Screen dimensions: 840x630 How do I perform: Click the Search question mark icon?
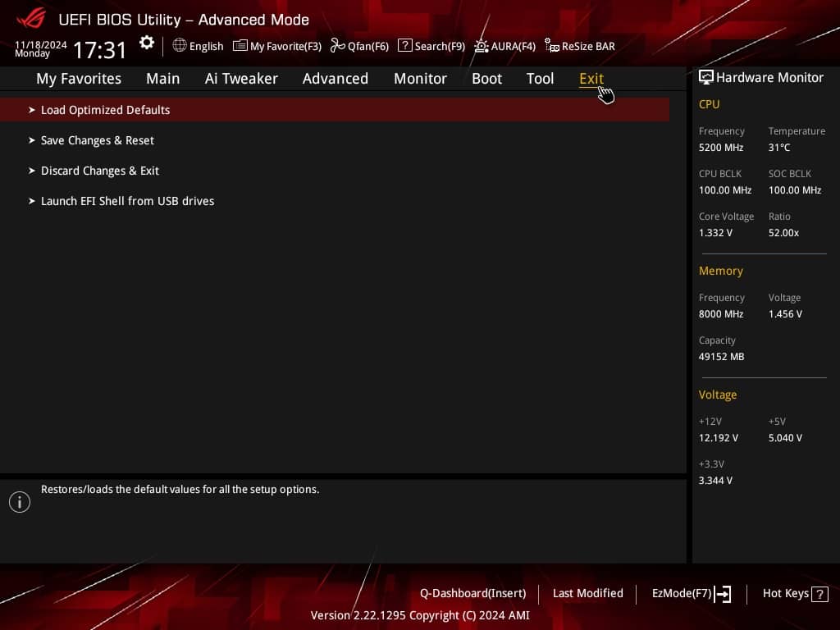(x=405, y=46)
